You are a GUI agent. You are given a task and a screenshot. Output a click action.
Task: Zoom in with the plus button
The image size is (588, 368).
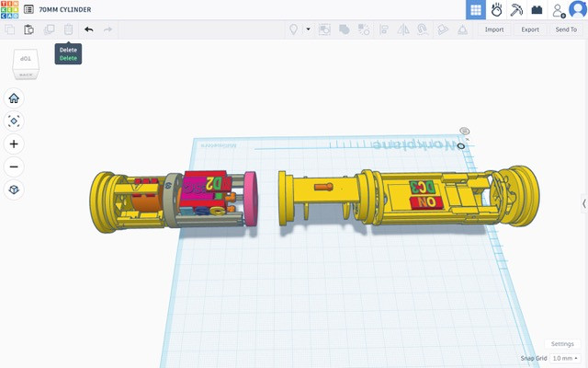(x=14, y=144)
